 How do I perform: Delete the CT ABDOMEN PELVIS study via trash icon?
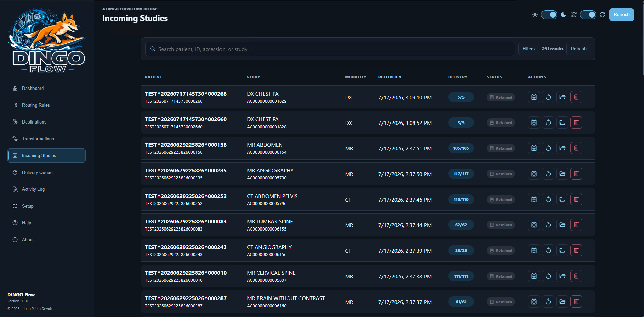pyautogui.click(x=576, y=199)
